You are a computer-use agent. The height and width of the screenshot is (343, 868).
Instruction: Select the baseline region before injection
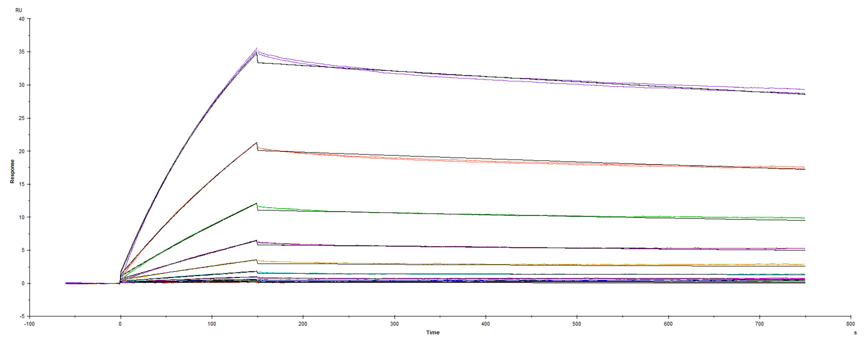click(x=84, y=283)
